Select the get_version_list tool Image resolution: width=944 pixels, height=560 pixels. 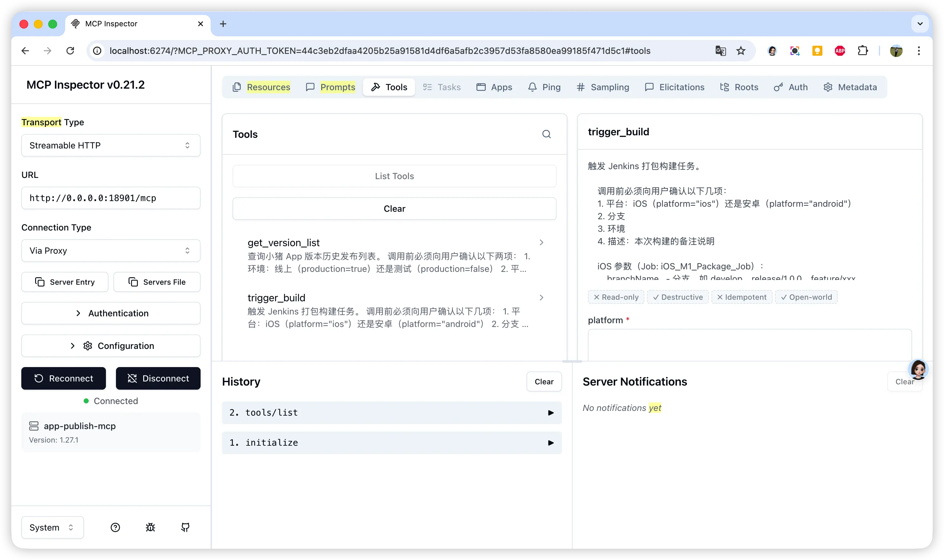tap(395, 256)
